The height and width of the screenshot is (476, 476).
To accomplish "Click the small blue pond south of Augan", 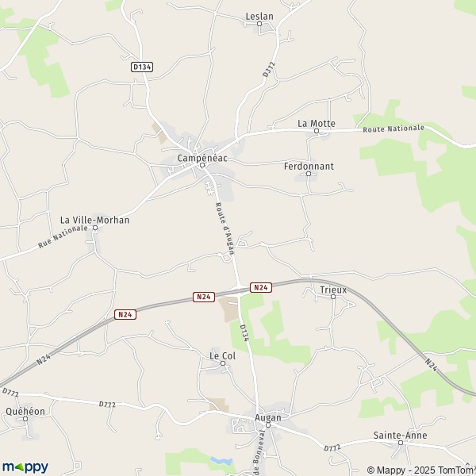I will click(x=221, y=461).
